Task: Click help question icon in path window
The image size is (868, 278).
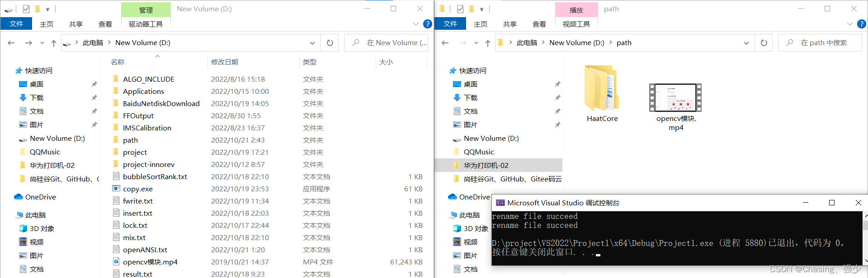Action: click(x=861, y=24)
